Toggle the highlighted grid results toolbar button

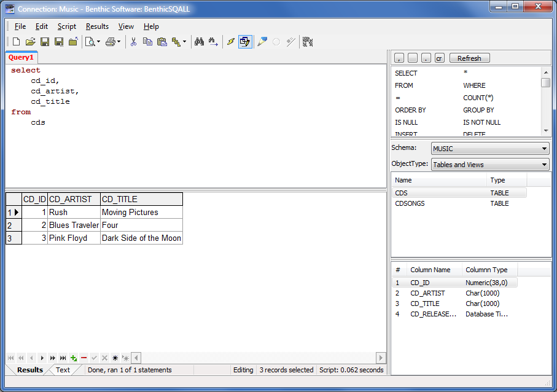[x=245, y=42]
